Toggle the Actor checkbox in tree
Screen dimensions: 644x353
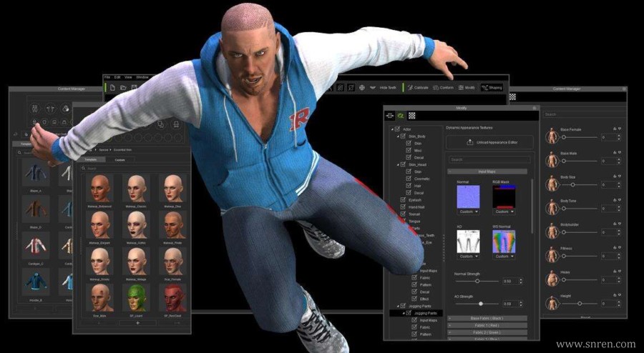pyautogui.click(x=397, y=129)
